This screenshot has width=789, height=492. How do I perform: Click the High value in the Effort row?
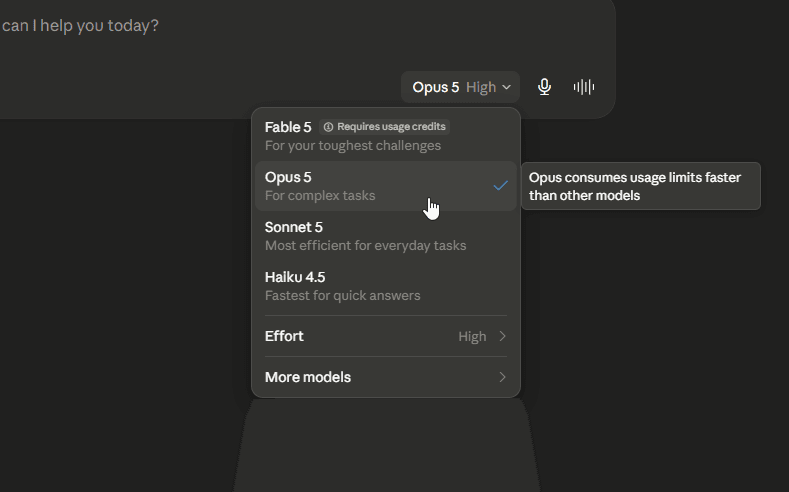click(x=472, y=337)
